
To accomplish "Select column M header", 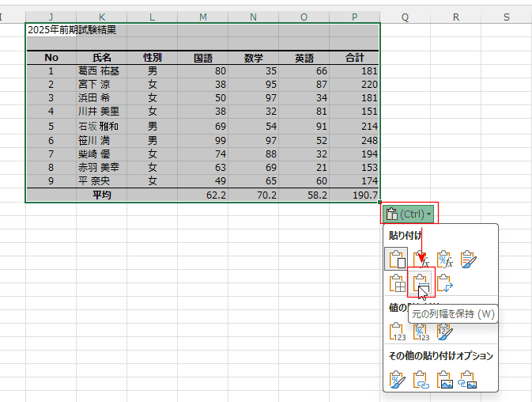I will 202,16.
